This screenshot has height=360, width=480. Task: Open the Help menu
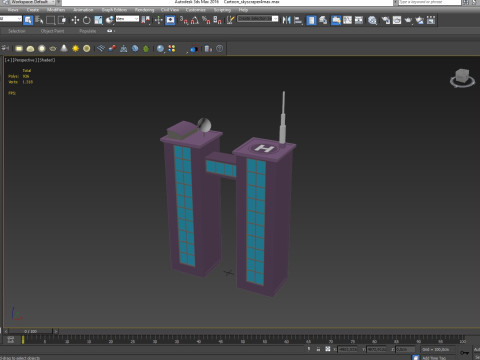243,10
